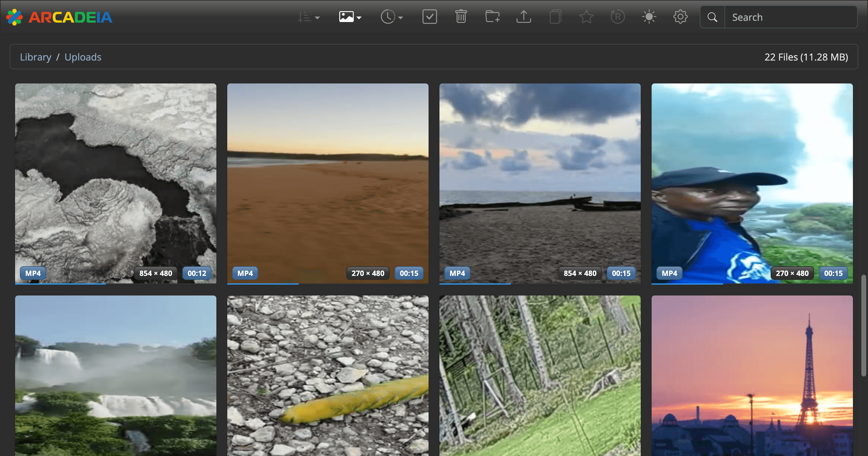The image size is (868, 456).
Task: Click the progress bar under the ice video
Action: 115,284
